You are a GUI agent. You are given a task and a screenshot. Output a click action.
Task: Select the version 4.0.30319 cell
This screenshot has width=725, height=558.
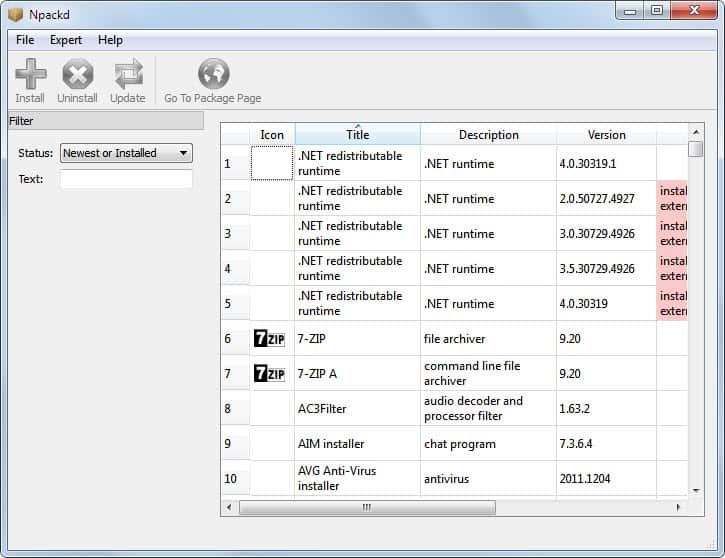[606, 304]
